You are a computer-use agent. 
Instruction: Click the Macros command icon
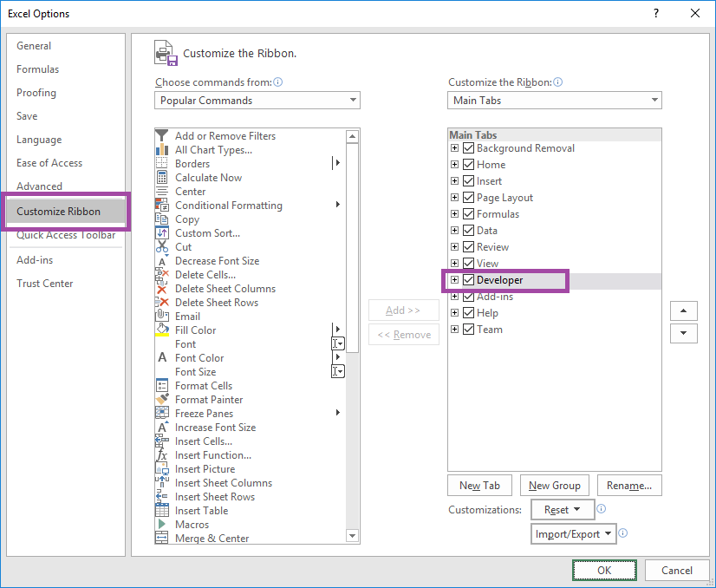pyautogui.click(x=161, y=524)
